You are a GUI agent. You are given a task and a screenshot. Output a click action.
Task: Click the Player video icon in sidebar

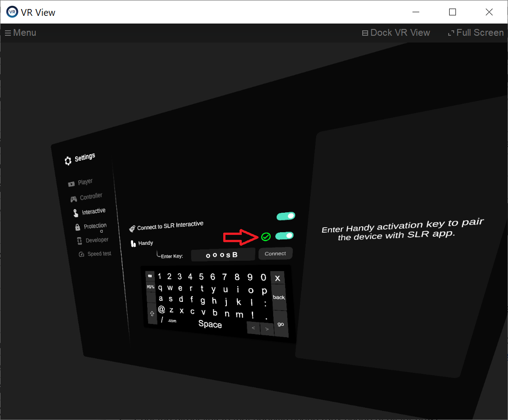click(71, 184)
